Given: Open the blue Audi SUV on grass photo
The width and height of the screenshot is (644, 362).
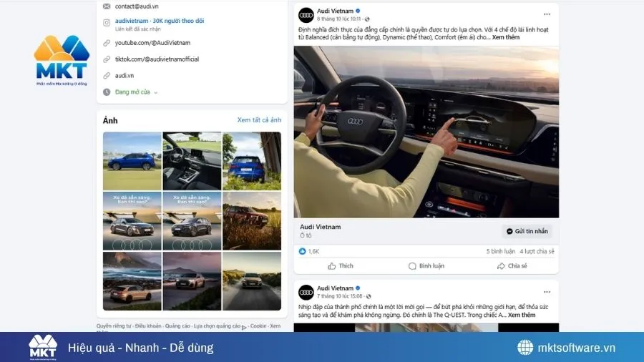Looking at the screenshot, I should coord(132,161).
